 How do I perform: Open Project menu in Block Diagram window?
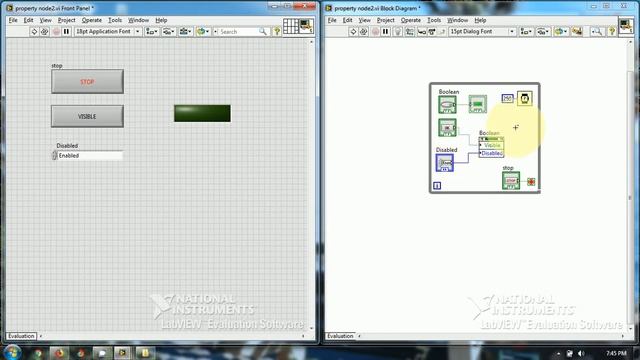386,20
